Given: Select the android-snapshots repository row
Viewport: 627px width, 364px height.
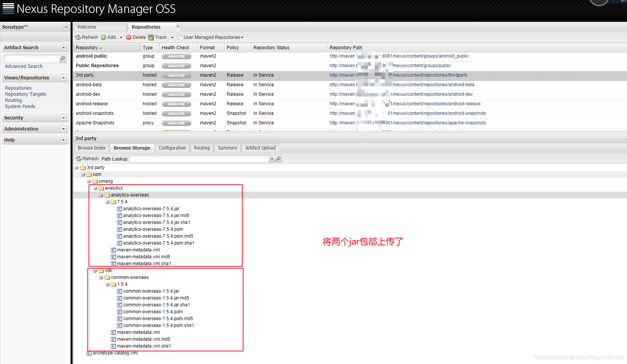Looking at the screenshot, I should [350, 113].
